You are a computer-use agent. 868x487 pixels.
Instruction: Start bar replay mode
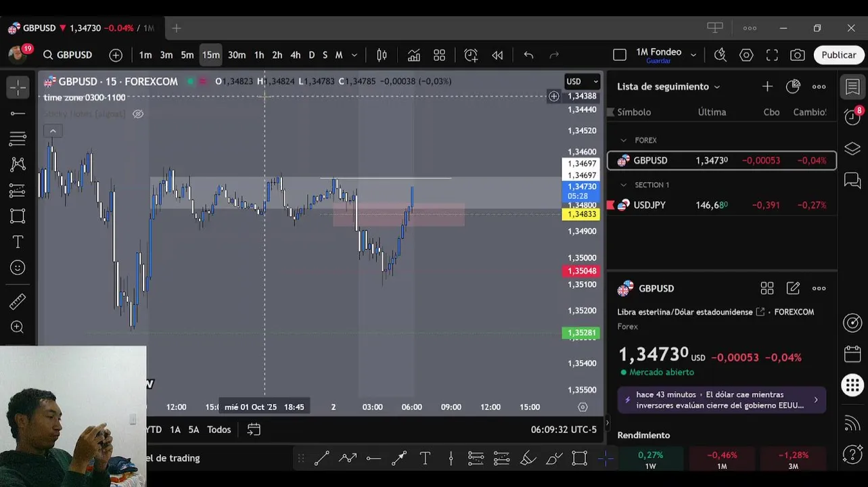coord(497,55)
